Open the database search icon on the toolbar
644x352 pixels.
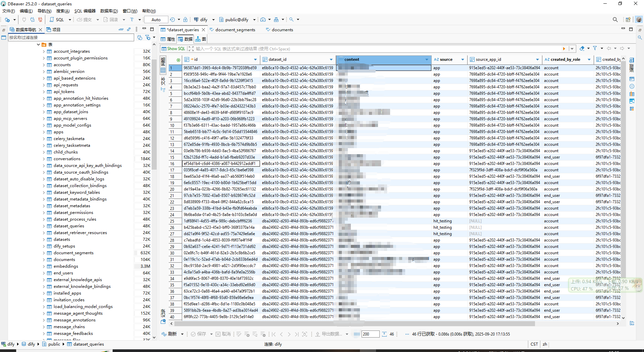[291, 19]
